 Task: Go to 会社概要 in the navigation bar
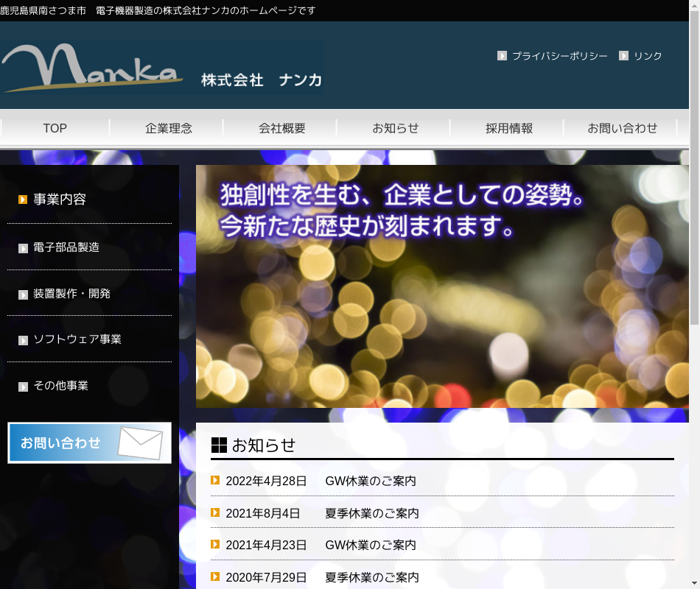click(282, 128)
